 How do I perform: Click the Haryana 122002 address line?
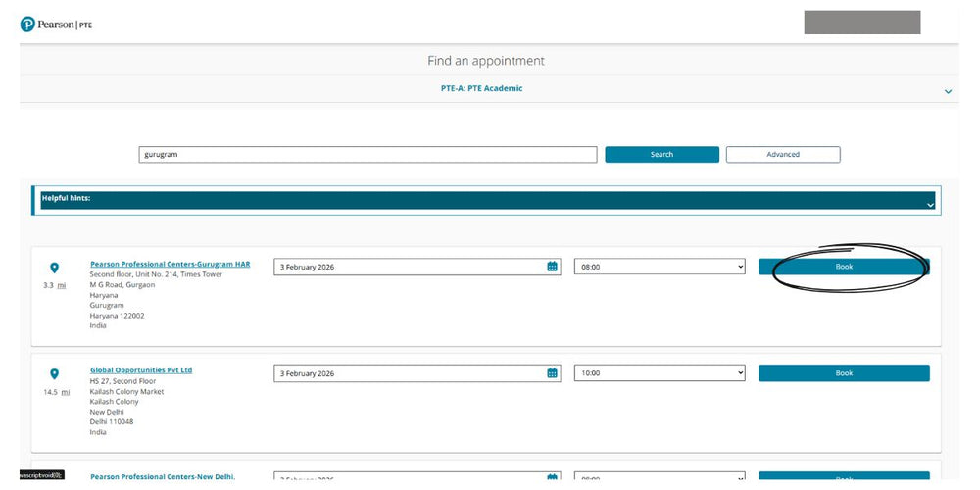pyautogui.click(x=117, y=316)
